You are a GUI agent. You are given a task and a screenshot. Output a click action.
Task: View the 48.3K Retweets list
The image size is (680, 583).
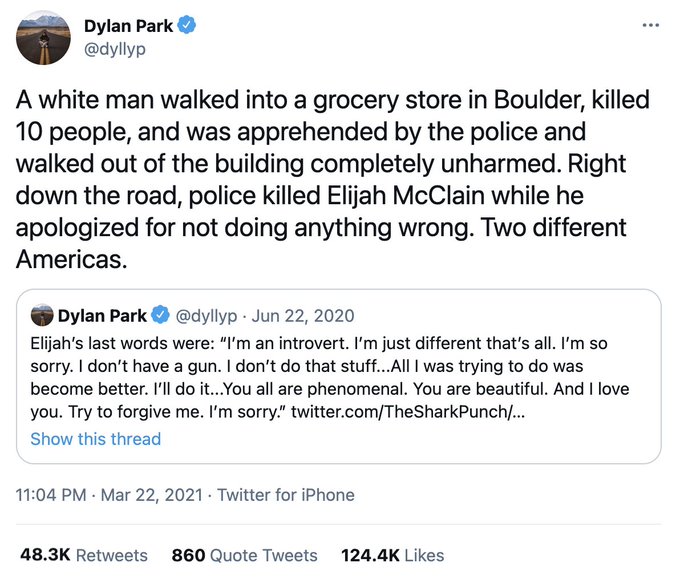(83, 555)
